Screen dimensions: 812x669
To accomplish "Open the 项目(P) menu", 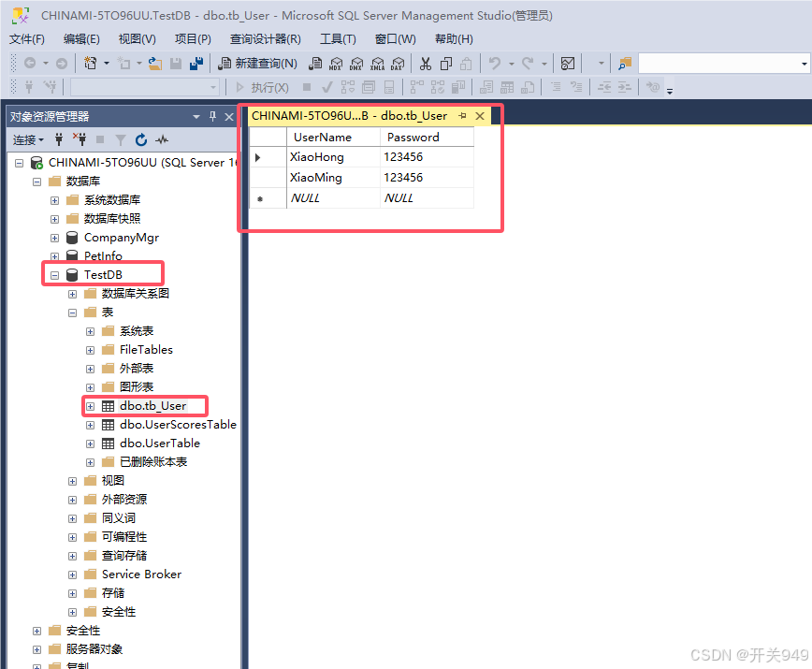I will [193, 39].
